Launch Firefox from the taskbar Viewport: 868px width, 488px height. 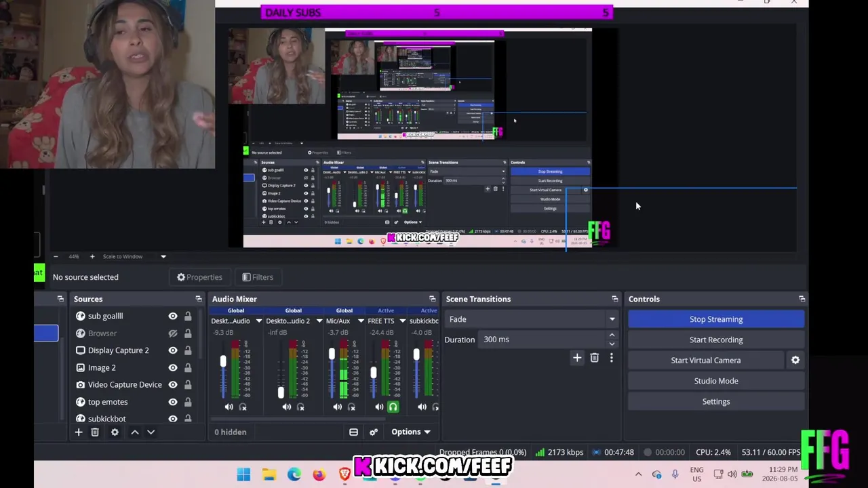[319, 474]
